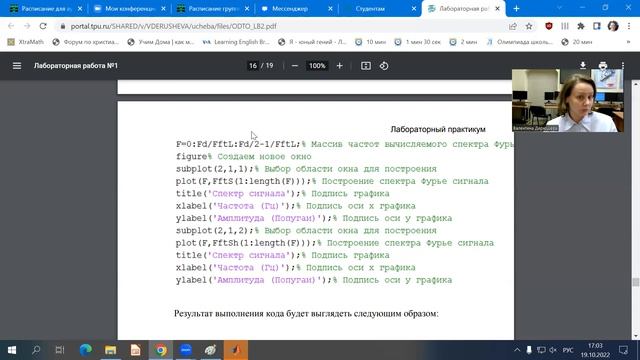Toggle the browser side panel
Screen dimensions: 640x360
[x=597, y=26]
